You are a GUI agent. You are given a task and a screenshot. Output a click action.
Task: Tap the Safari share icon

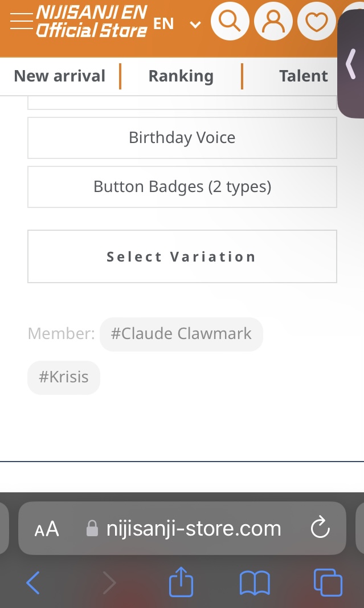pyautogui.click(x=181, y=583)
